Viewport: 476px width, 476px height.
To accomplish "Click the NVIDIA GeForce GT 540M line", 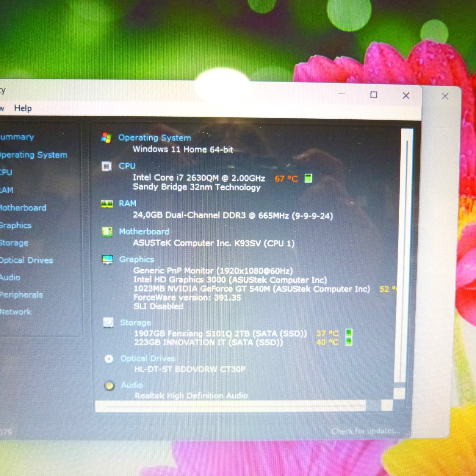I will tap(252, 289).
